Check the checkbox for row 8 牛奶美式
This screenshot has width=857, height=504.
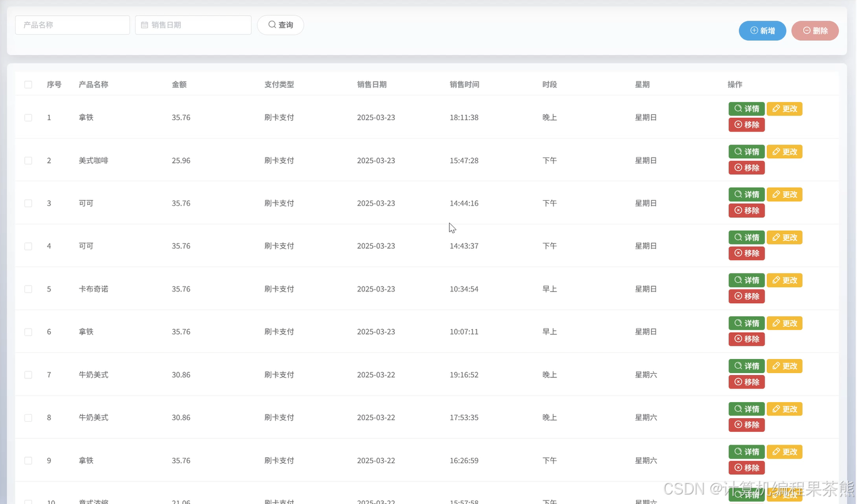[28, 418]
